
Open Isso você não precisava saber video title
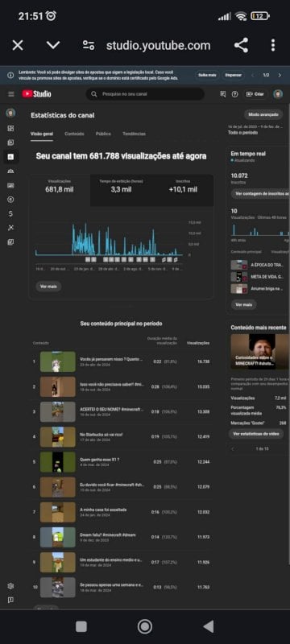[112, 384]
